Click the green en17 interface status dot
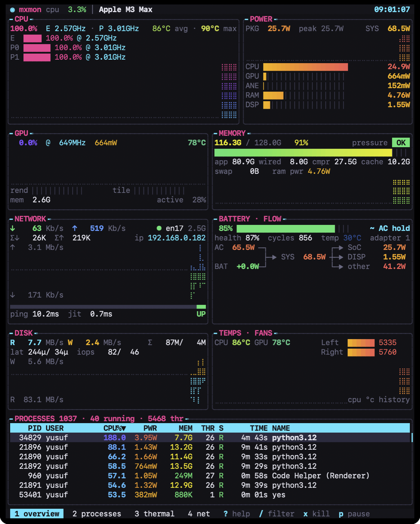This screenshot has width=420, height=524. pos(159,228)
